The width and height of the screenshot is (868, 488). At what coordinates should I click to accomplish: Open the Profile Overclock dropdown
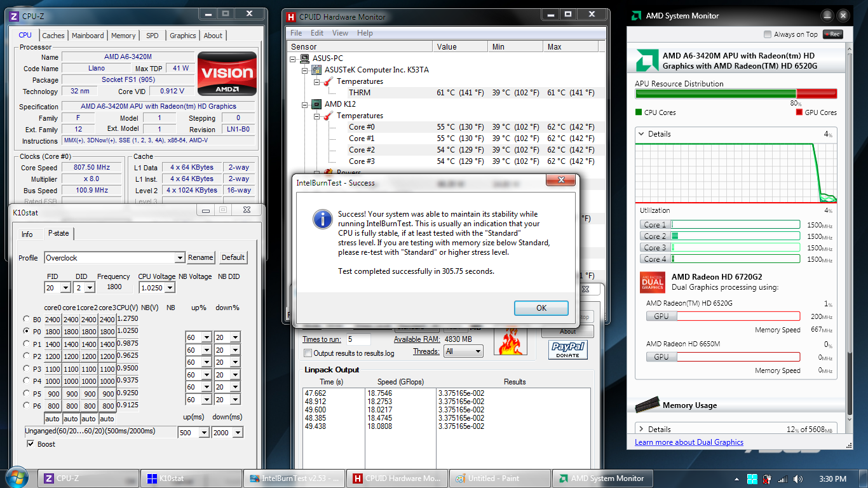point(180,257)
